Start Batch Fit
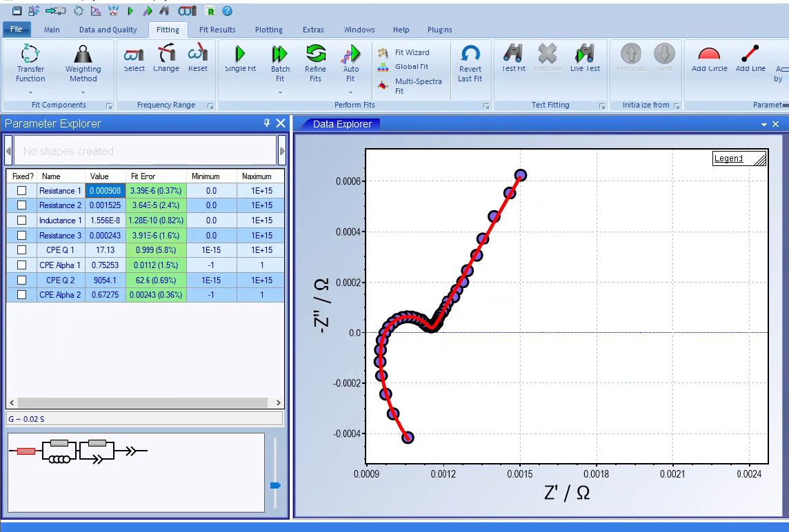The height and width of the screenshot is (532, 789). click(280, 63)
